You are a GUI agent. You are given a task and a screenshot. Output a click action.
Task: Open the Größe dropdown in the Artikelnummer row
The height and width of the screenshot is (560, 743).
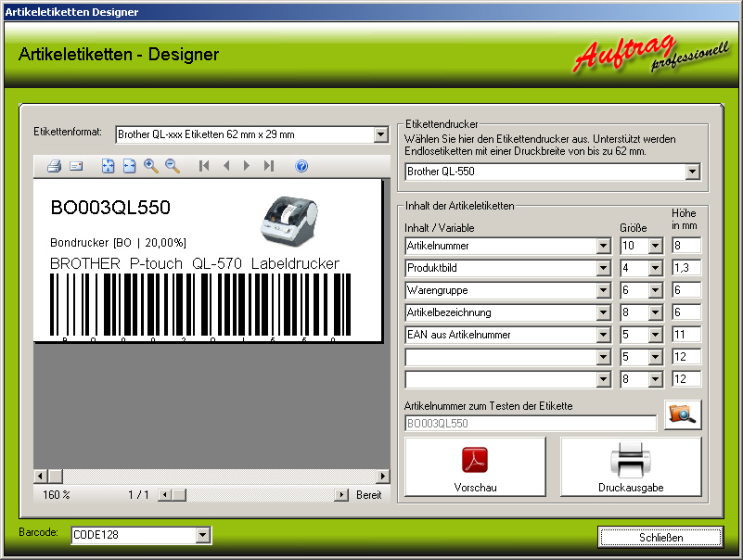point(655,246)
